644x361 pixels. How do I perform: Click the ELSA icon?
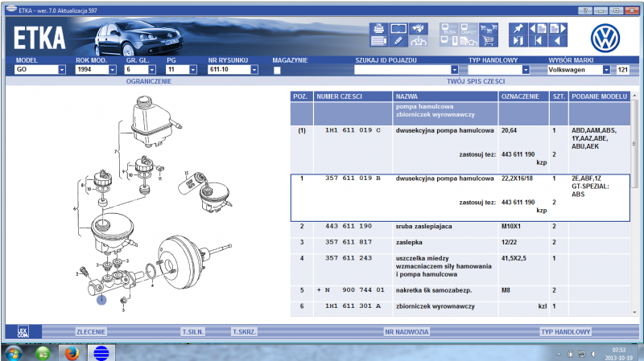[449, 28]
